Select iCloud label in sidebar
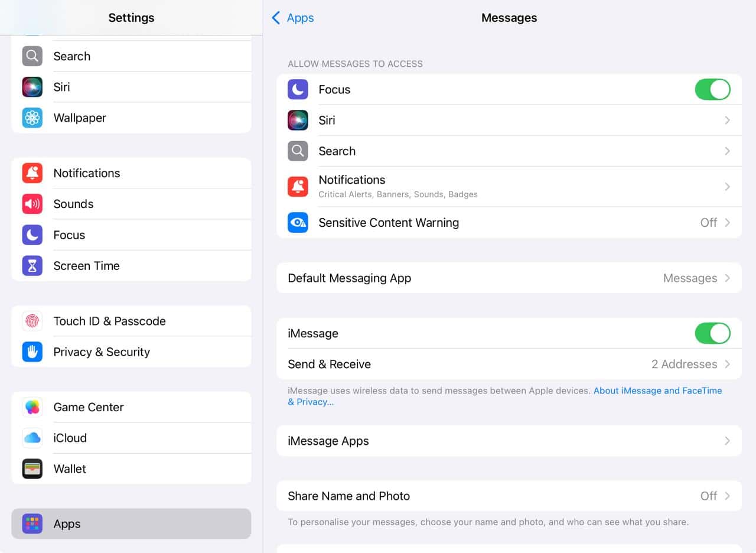Viewport: 756px width, 553px height. pyautogui.click(x=70, y=438)
